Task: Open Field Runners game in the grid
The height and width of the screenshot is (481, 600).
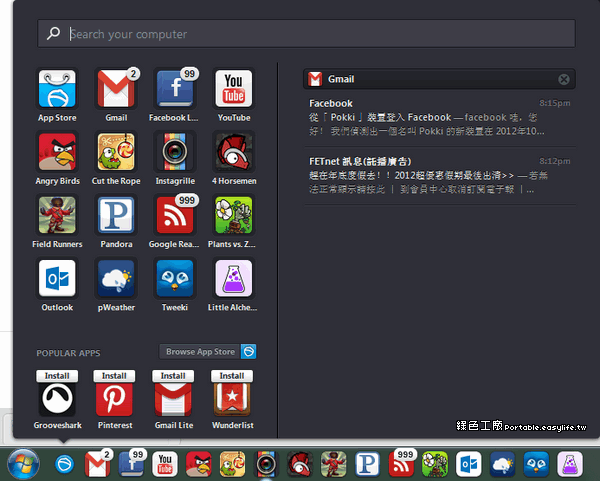Action: click(57, 215)
